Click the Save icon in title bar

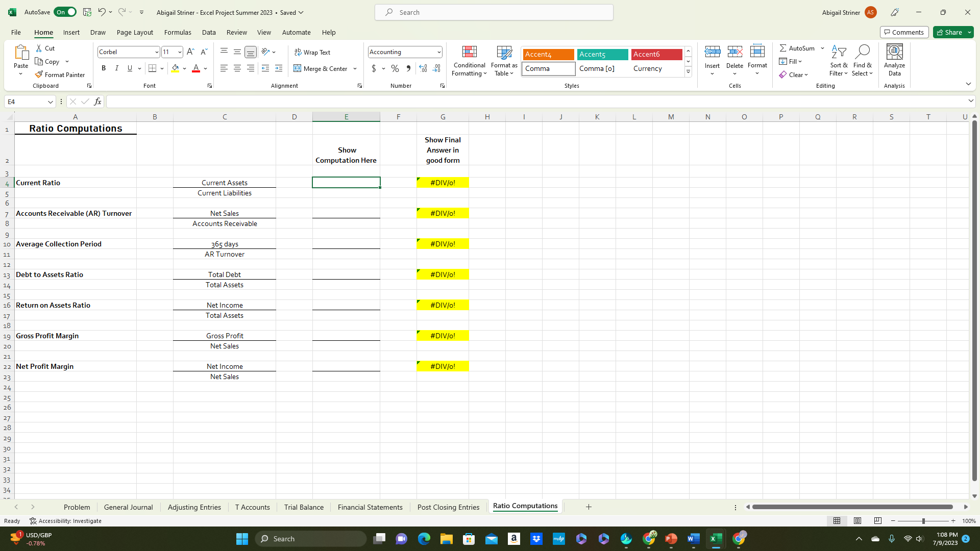coord(87,12)
